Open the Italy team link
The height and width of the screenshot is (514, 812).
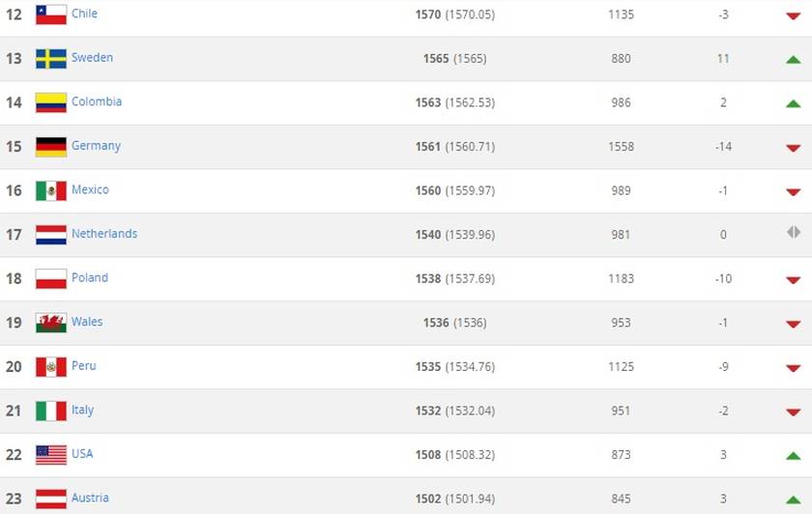tap(82, 410)
